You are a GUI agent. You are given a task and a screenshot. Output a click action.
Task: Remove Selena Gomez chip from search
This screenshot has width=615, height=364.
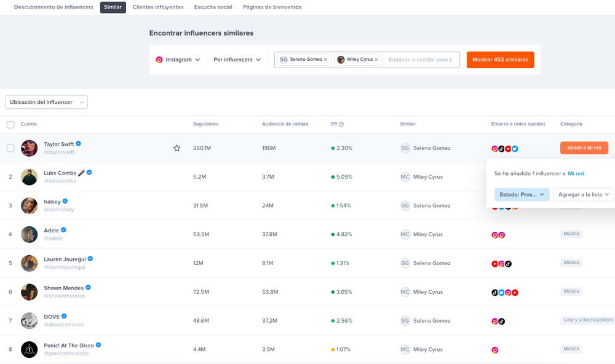(325, 60)
